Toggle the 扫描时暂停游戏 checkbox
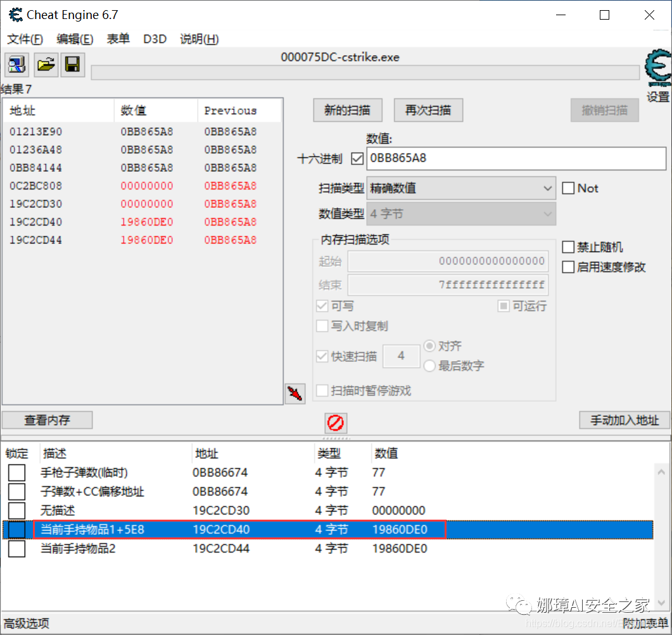Screen dimensions: 672x635 322,390
